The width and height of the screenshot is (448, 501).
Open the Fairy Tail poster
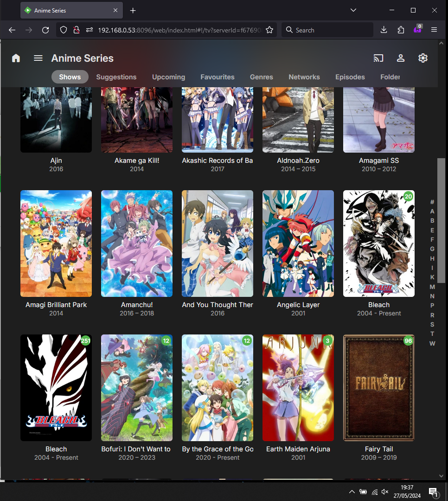(379, 388)
